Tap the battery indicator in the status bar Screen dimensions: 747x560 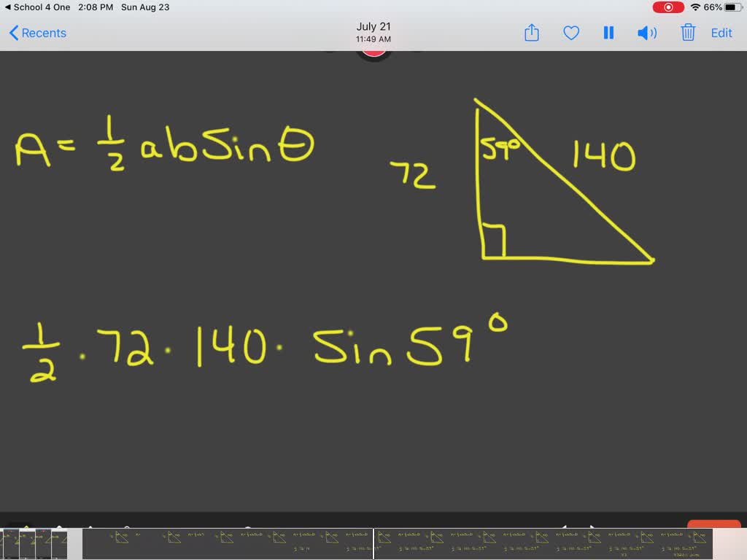[x=730, y=7]
